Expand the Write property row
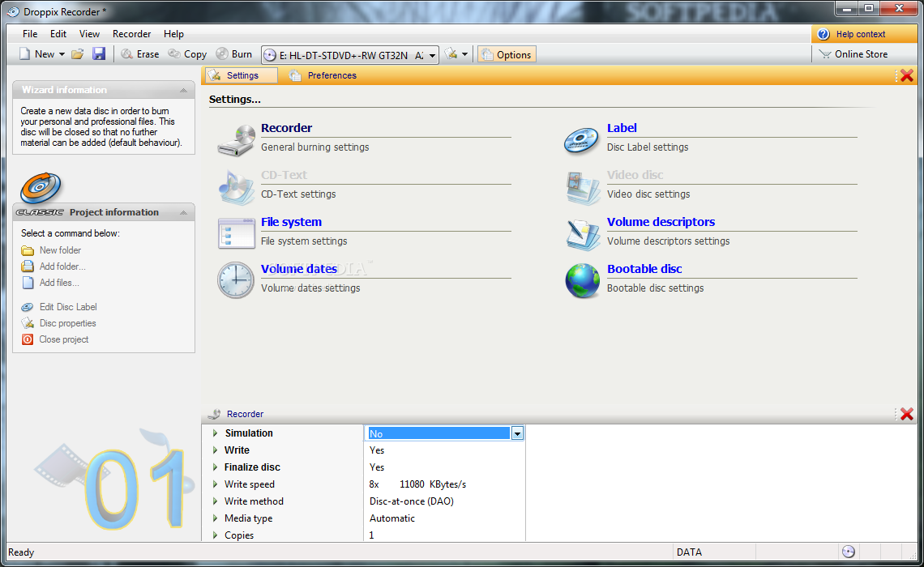Screen dimensions: 924x567 (215, 450)
